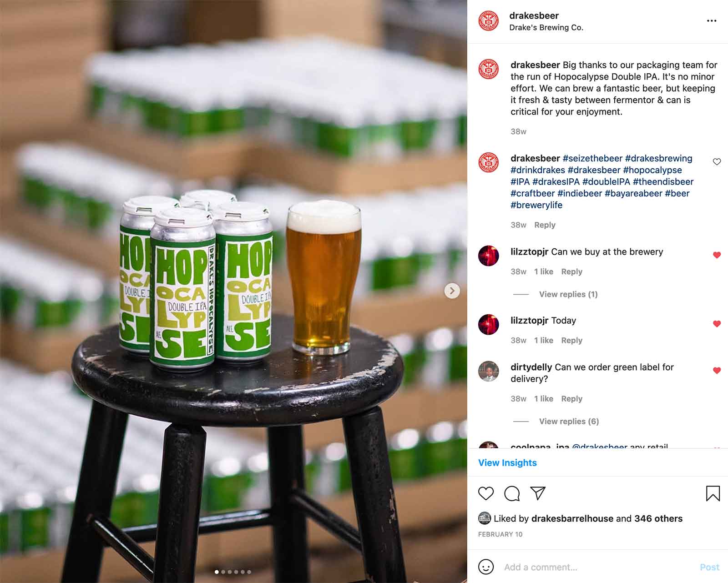Screen dimensions: 728x583
Task: Open the three-dot more options menu
Action: coord(712,21)
